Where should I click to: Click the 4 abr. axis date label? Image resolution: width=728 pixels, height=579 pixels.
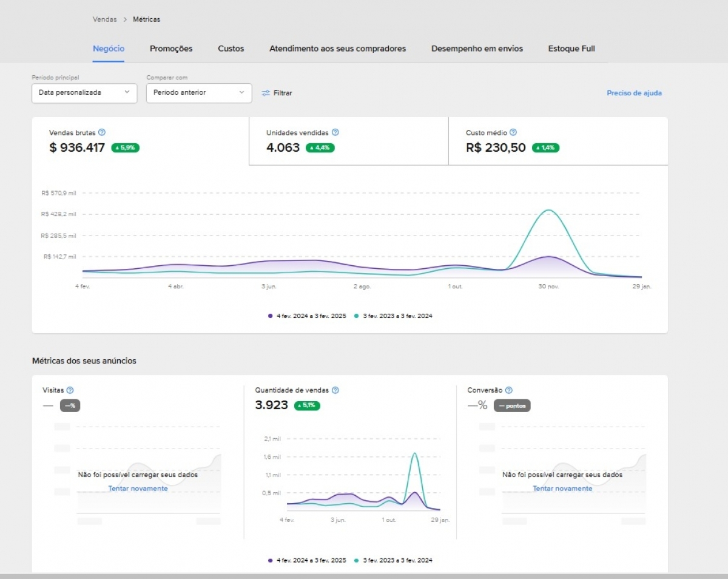click(176, 286)
